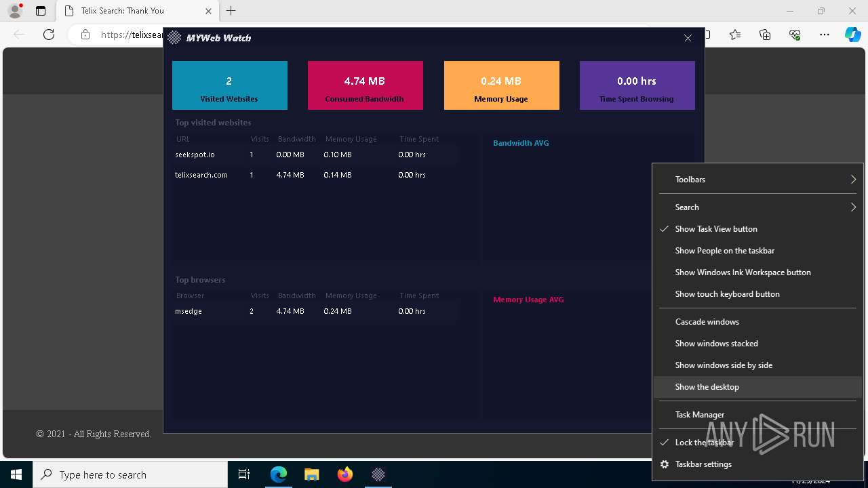Click the 2021 All Rights Reserved text
Screen dimensions: 868x488
click(x=94, y=434)
